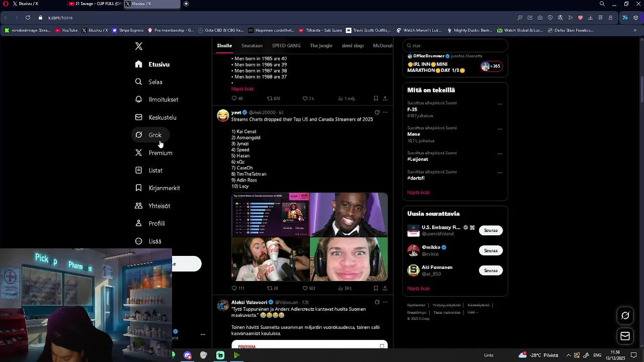Open Stripe Express bookmark

pos(128,30)
